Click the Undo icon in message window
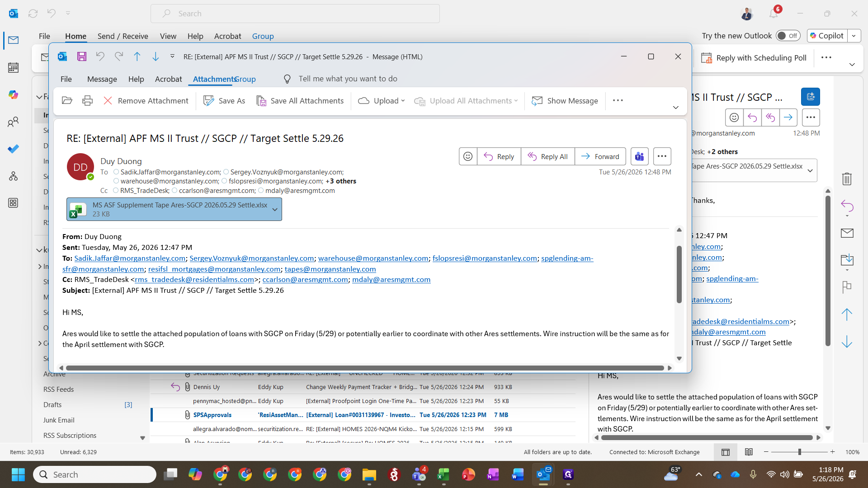Screen dimensions: 868x488 100,56
